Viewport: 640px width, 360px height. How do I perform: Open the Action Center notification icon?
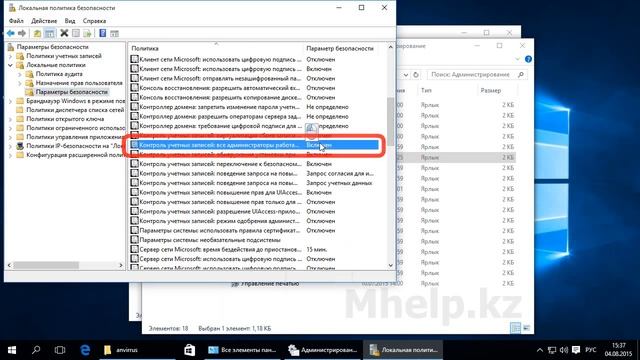(576, 350)
